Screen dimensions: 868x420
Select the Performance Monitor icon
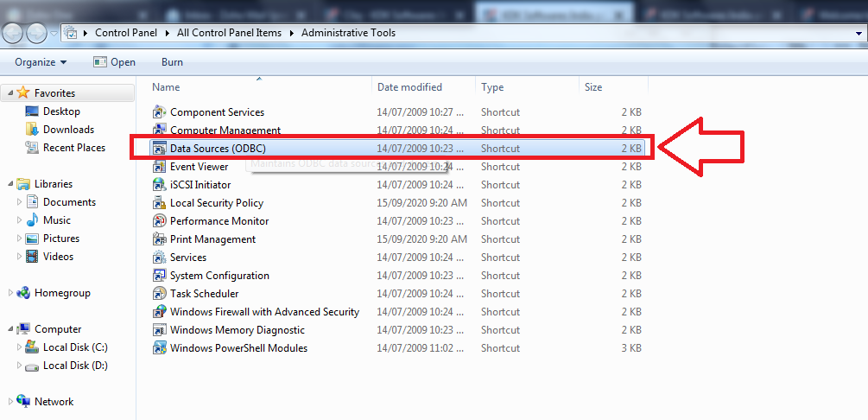(160, 221)
